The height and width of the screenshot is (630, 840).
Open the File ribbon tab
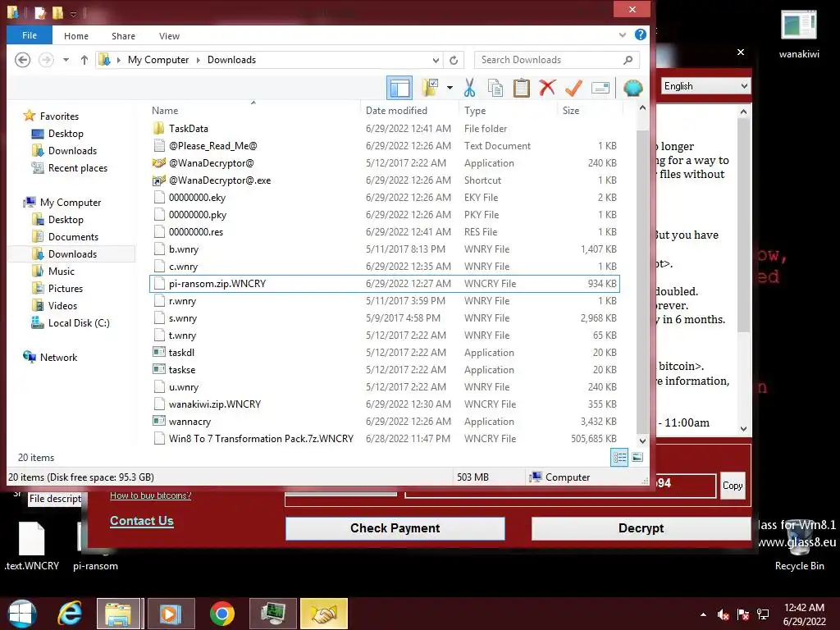tap(30, 35)
